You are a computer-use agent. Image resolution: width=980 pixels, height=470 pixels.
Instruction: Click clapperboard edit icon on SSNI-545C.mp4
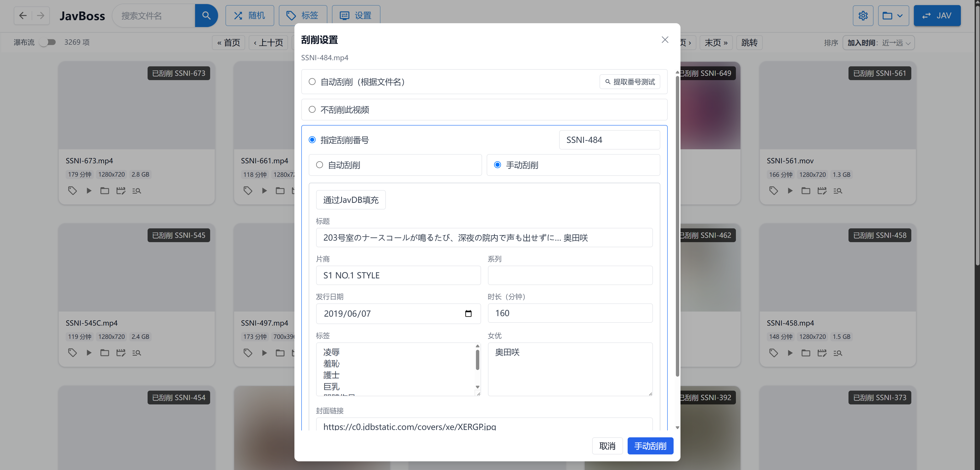(x=121, y=353)
